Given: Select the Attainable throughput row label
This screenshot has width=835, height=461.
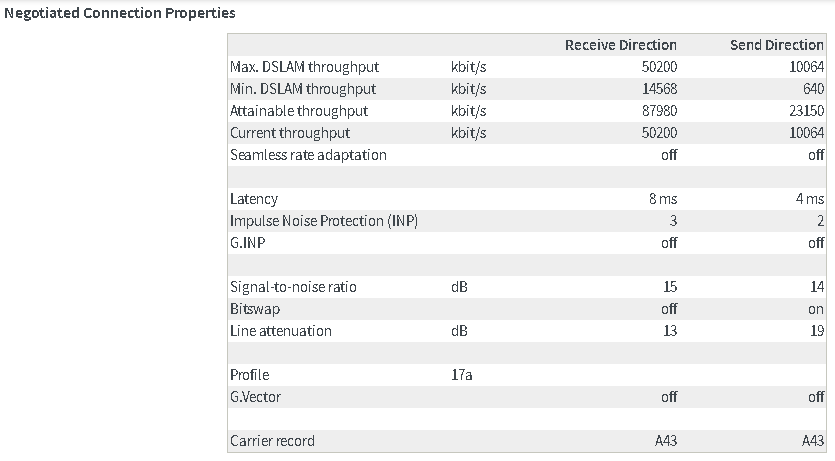Looking at the screenshot, I should (x=299, y=111).
